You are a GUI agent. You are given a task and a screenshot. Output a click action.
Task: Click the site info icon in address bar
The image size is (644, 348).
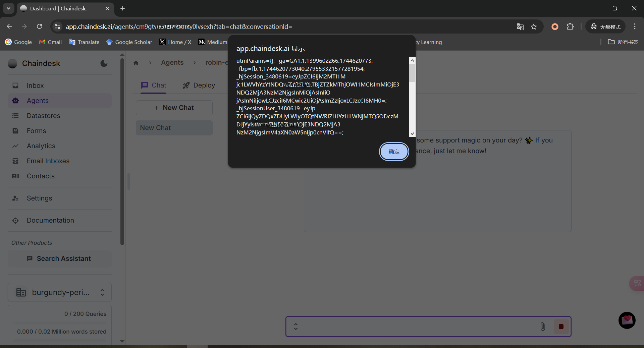click(57, 26)
